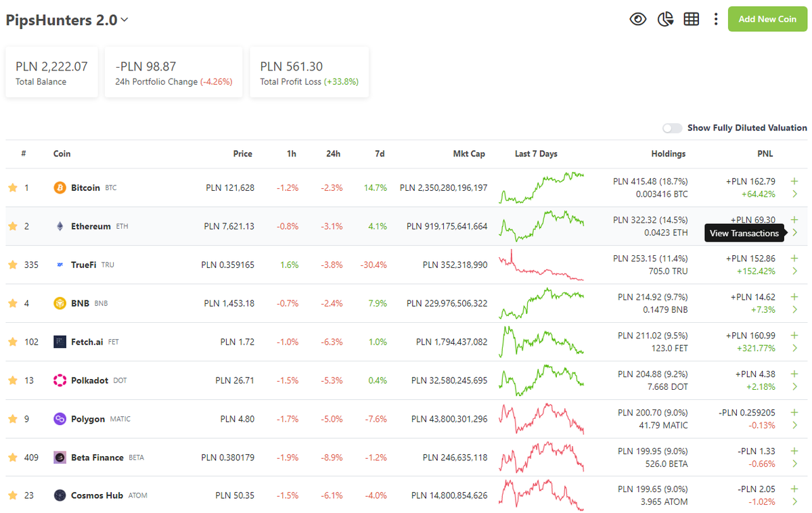812x513 pixels.
Task: Open the TrueFi coin page link
Action: [x=83, y=265]
